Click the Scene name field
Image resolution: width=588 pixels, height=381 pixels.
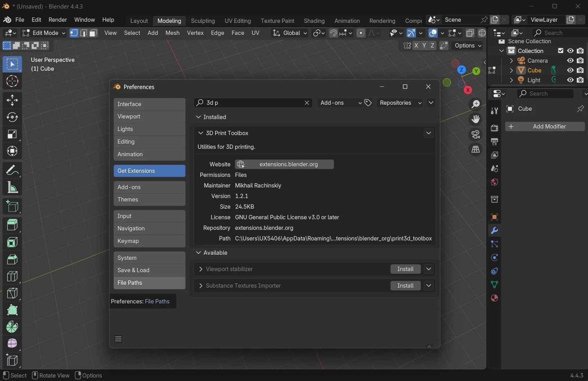coord(461,20)
